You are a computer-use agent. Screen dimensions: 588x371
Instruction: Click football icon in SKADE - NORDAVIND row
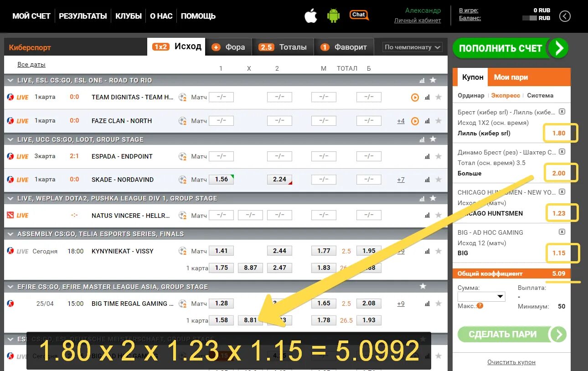(183, 180)
